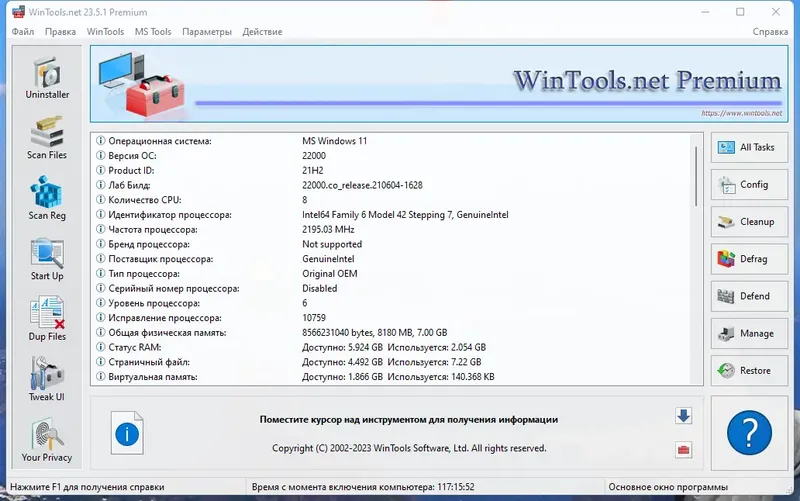800x501 pixels.
Task: Open the Scan Reg registry tool
Action: pyautogui.click(x=47, y=198)
